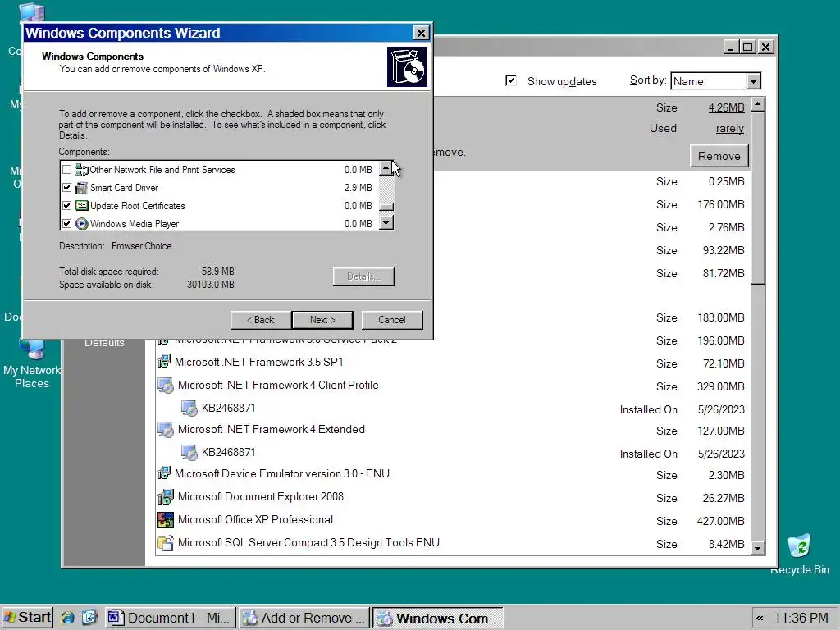Screen dimensions: 840x630
Task: Click SQL Server Compact 3.5 Design Tools icon
Action: point(166,543)
